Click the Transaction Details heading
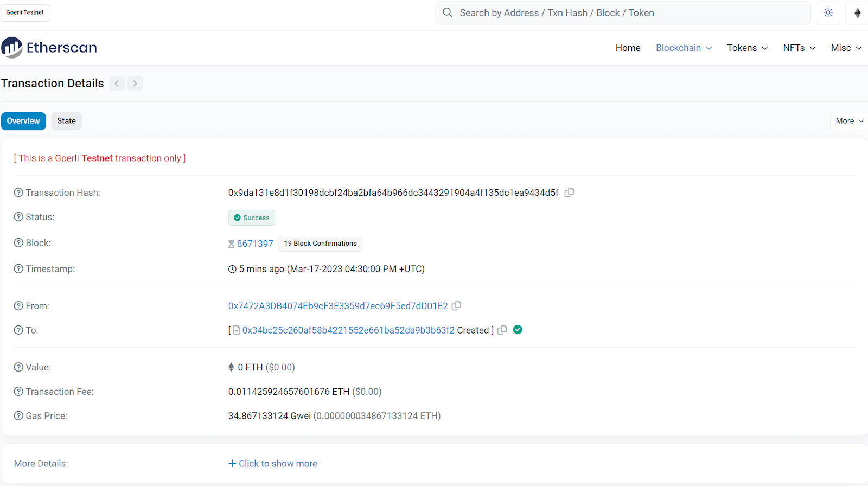The image size is (868, 486). (53, 84)
